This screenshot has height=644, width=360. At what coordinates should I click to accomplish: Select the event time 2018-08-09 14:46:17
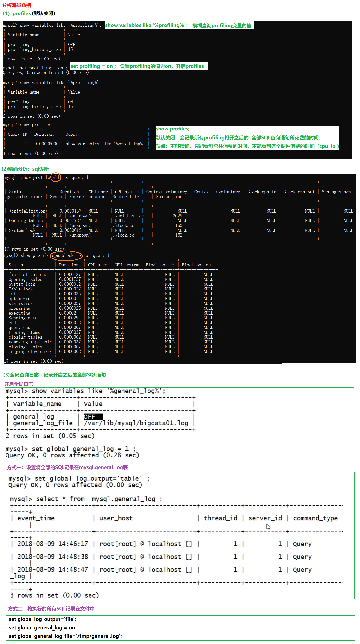53,544
